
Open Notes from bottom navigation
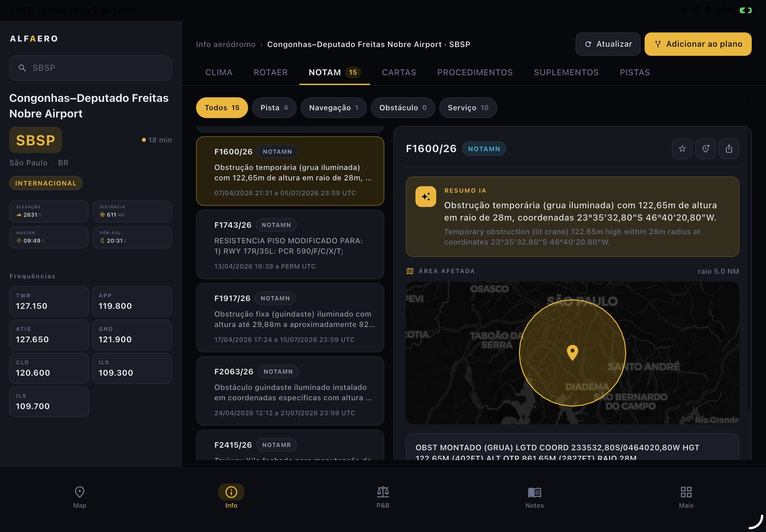[535, 497]
